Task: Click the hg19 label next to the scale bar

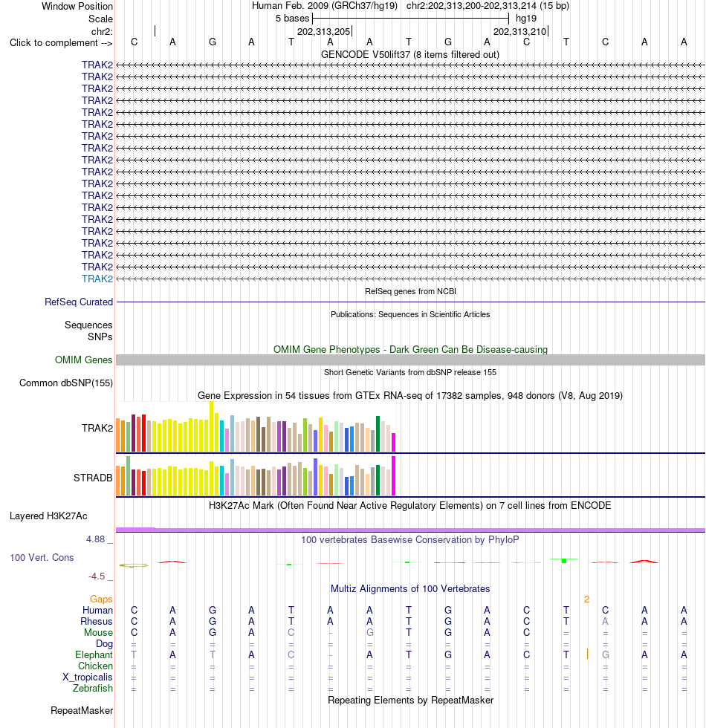Action: pos(526,19)
